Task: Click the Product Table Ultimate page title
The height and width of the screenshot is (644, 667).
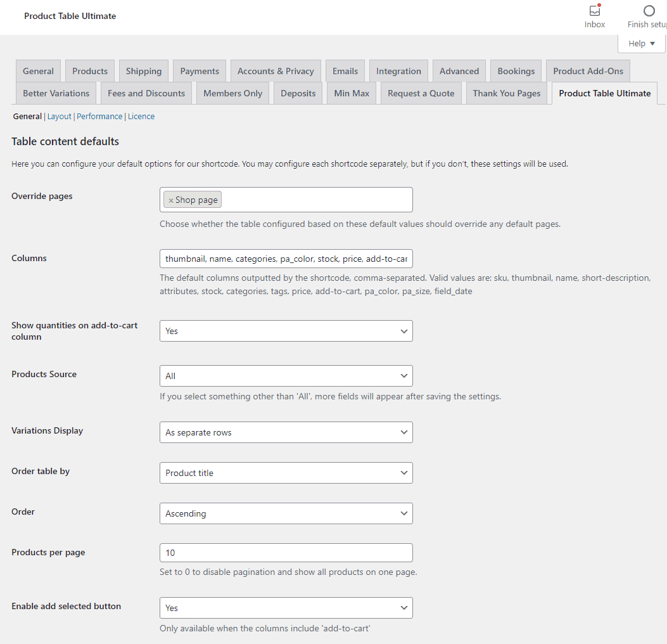Action: [70, 16]
